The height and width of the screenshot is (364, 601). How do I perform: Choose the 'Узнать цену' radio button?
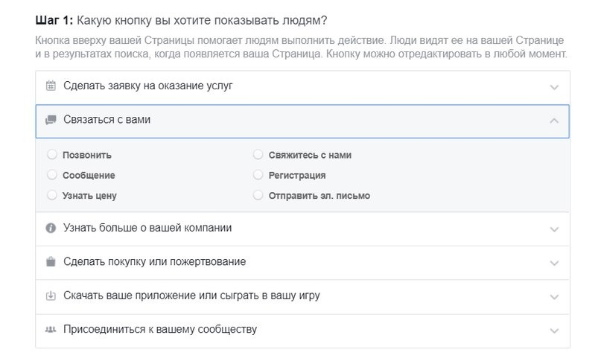click(51, 195)
